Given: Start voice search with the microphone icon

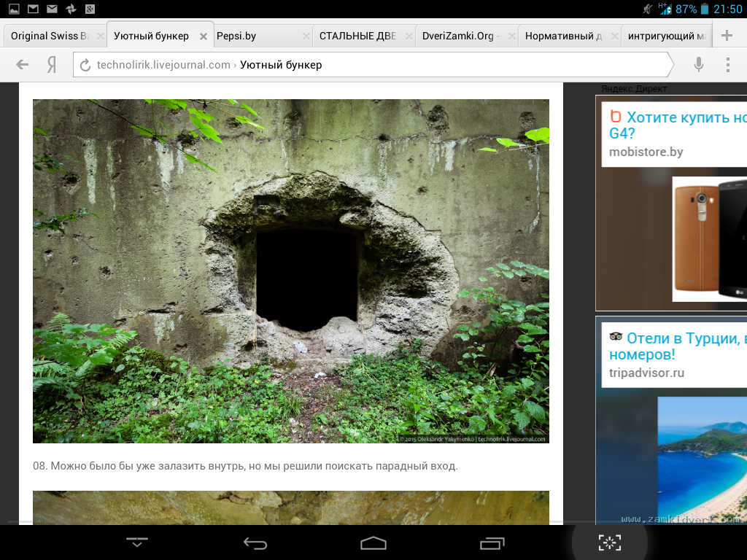Looking at the screenshot, I should pos(698,64).
